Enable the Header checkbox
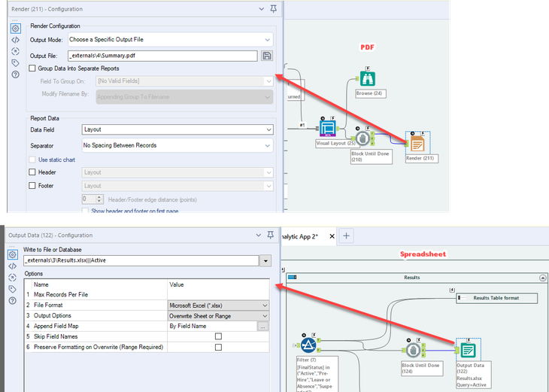Viewport: 549px width, 392px height. click(32, 172)
